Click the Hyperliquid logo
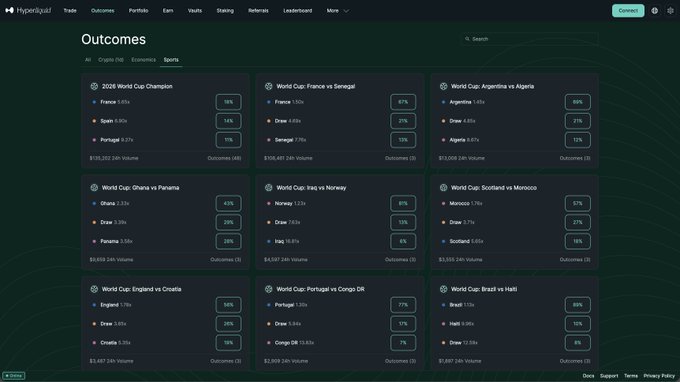 click(28, 10)
